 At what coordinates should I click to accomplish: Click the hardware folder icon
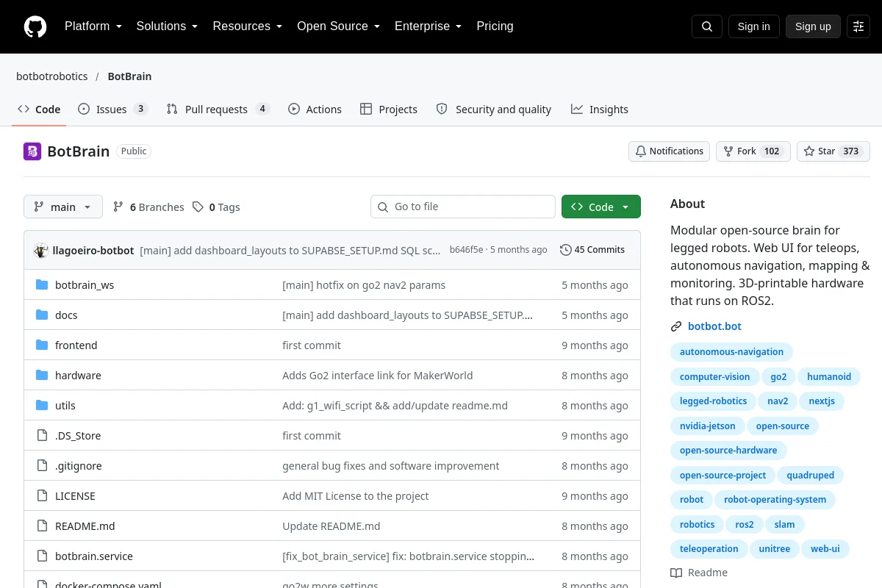pos(42,375)
